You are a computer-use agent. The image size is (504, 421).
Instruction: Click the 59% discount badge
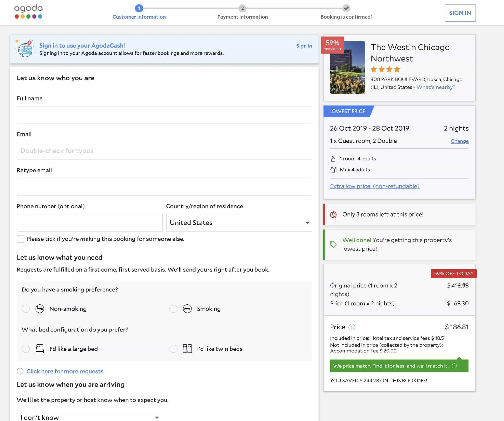332,45
